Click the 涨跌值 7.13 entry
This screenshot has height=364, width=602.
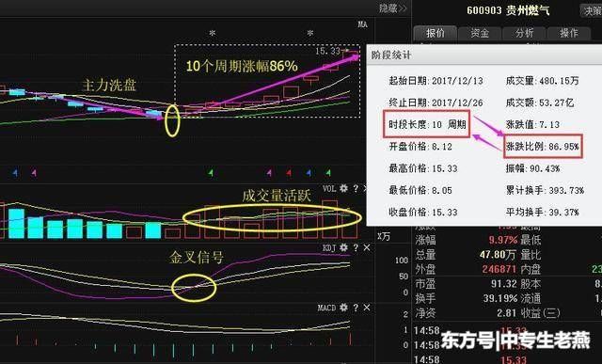532,124
